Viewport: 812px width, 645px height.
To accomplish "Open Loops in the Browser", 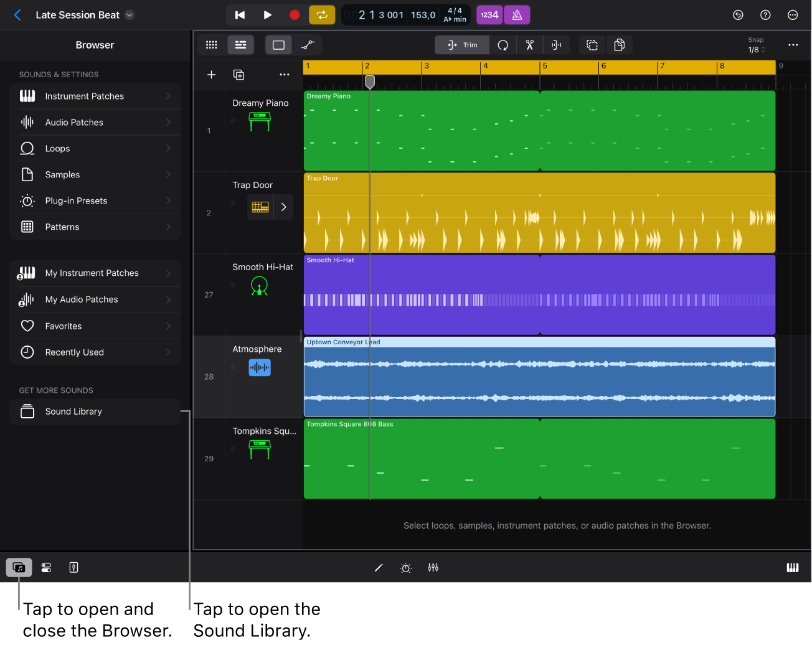I will 95,148.
